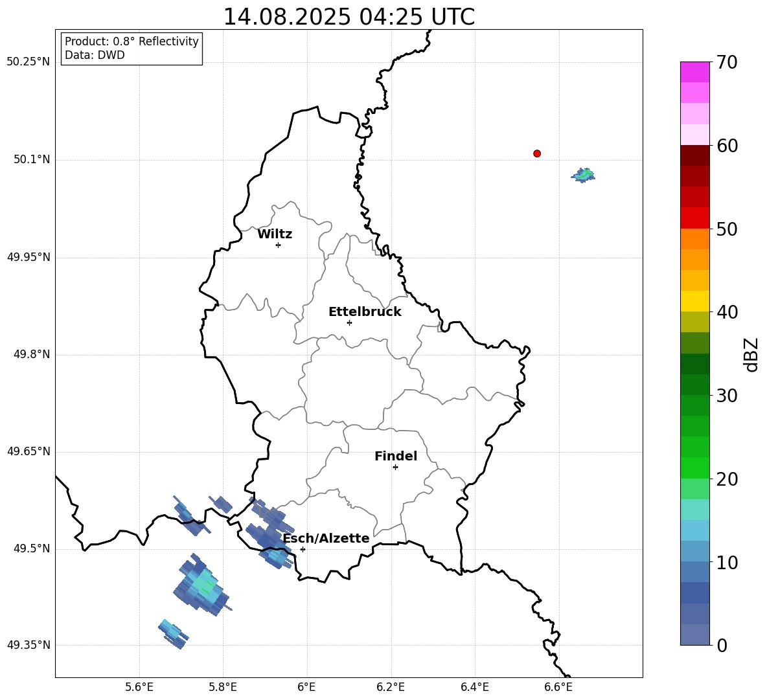
Task: Click the 49.95°N latitude label
Action: pos(29,257)
